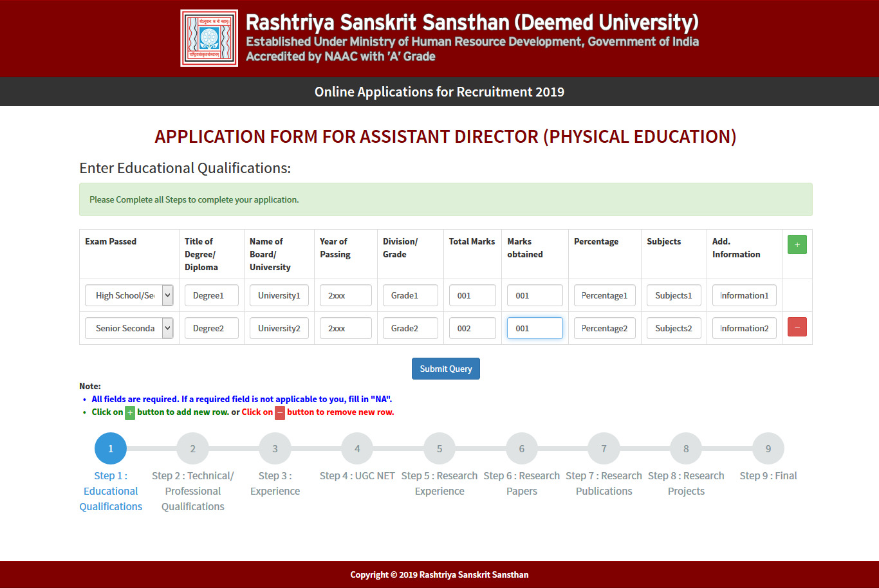The width and height of the screenshot is (879, 588).
Task: Select step 1 Educational Qualifications circle
Action: point(111,448)
